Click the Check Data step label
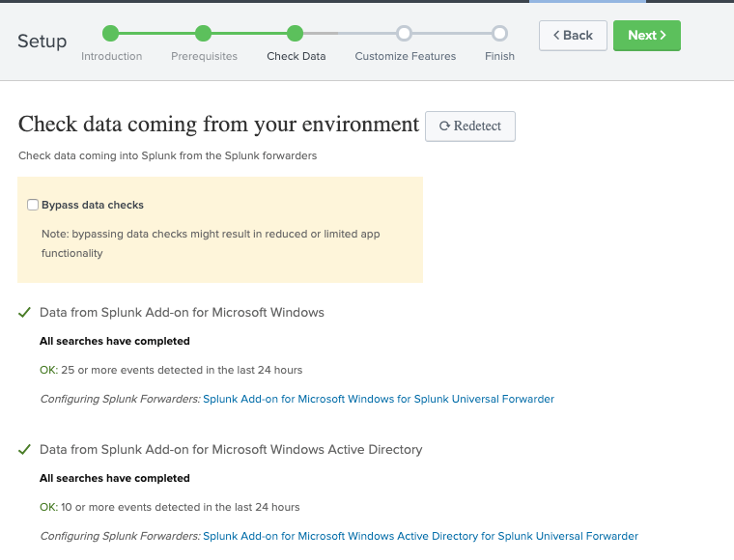 296,56
